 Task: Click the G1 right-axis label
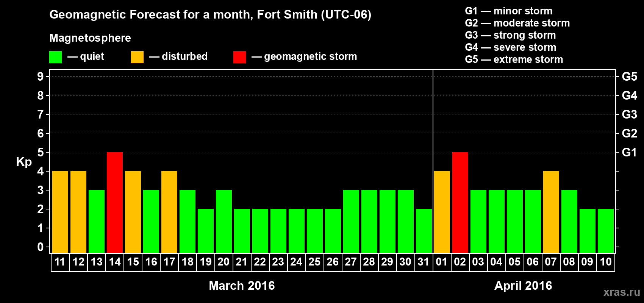630,152
